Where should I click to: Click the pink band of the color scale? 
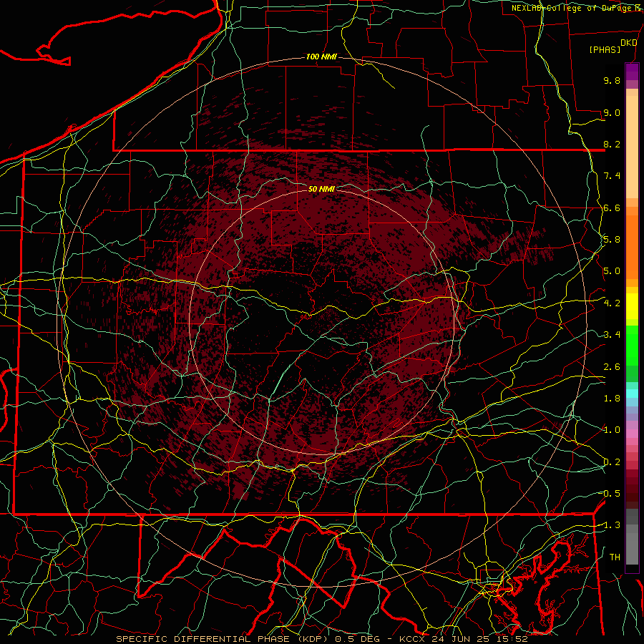pyautogui.click(x=632, y=434)
